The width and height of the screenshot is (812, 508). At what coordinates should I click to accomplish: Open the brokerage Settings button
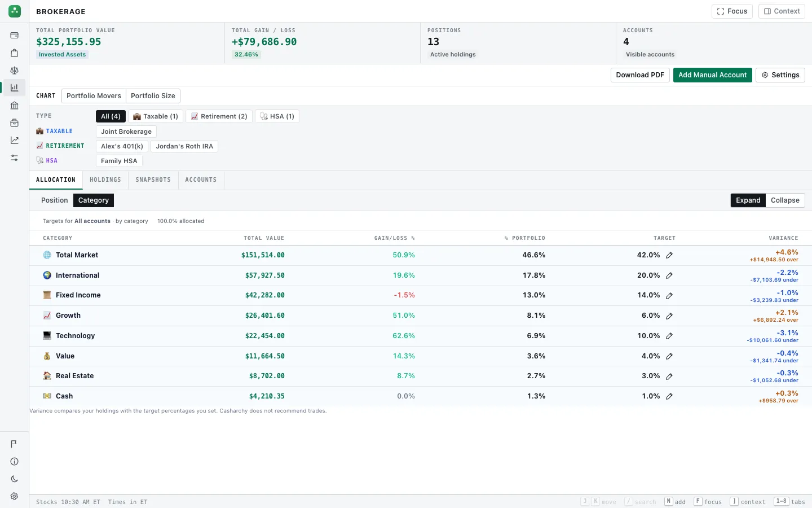(780, 75)
